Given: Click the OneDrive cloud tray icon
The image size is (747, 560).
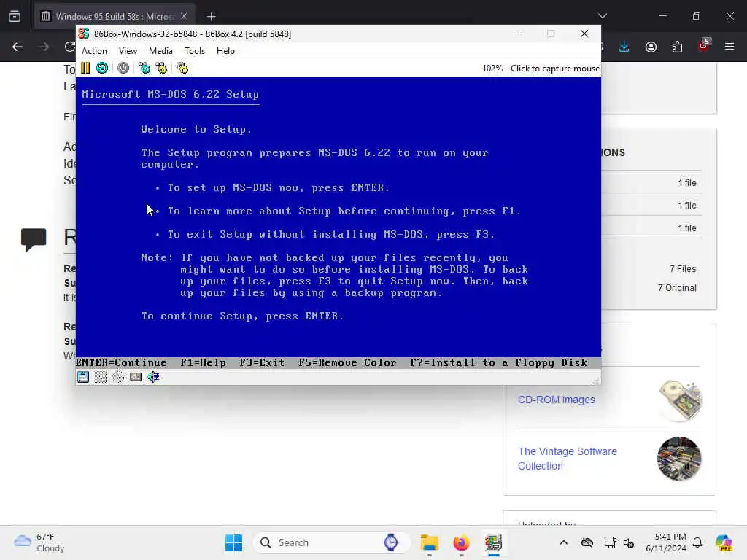Looking at the screenshot, I should pos(587,542).
